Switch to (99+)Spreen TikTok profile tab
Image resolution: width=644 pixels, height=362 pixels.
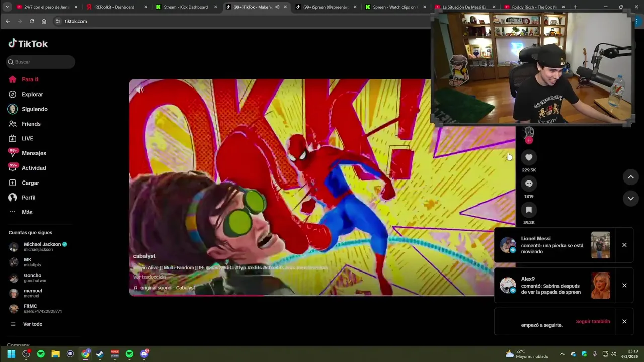tap(326, 7)
